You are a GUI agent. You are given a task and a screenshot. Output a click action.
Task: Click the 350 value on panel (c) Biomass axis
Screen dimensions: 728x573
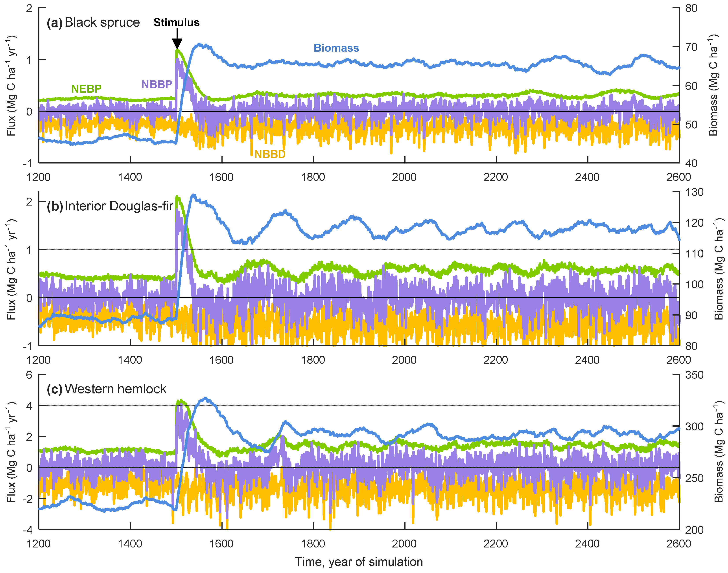(695, 375)
